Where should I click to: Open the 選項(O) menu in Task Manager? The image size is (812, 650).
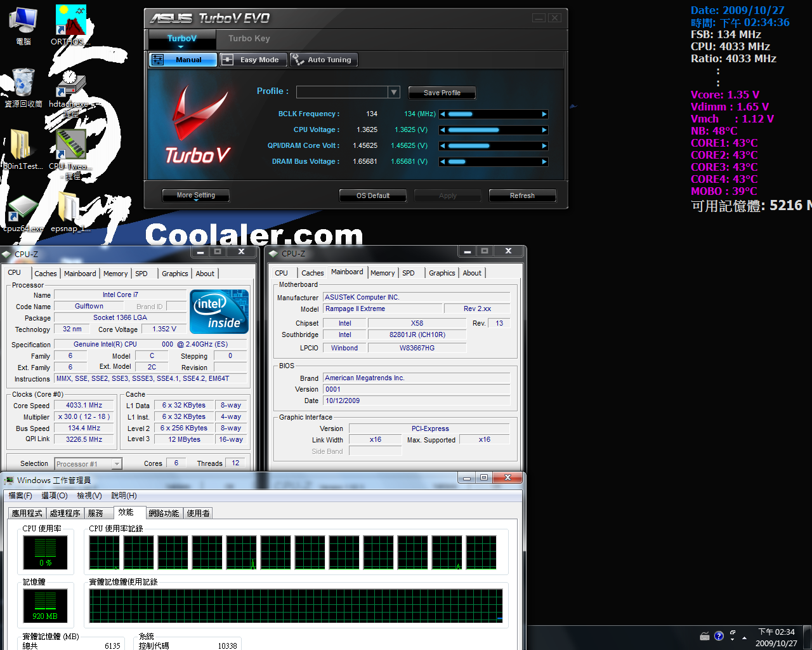click(55, 496)
